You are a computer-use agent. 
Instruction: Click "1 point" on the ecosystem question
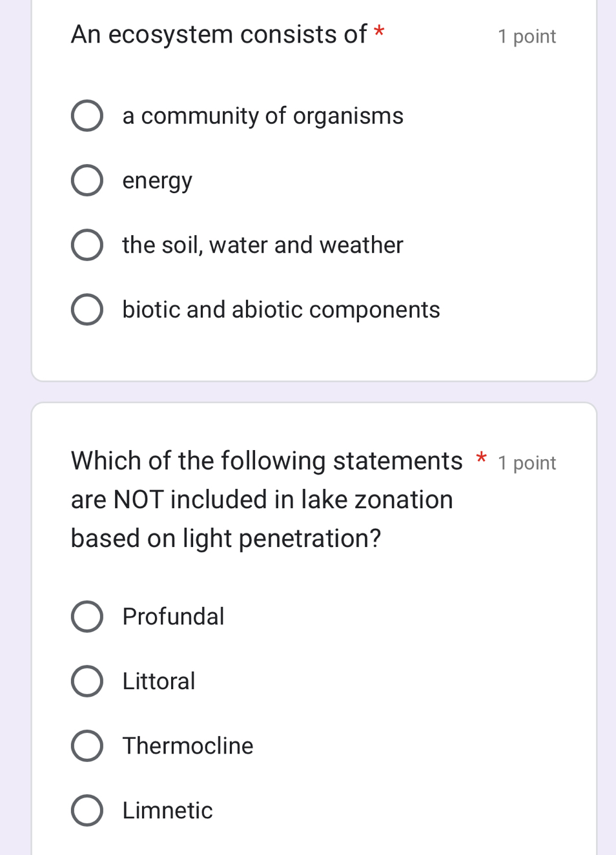tap(527, 36)
